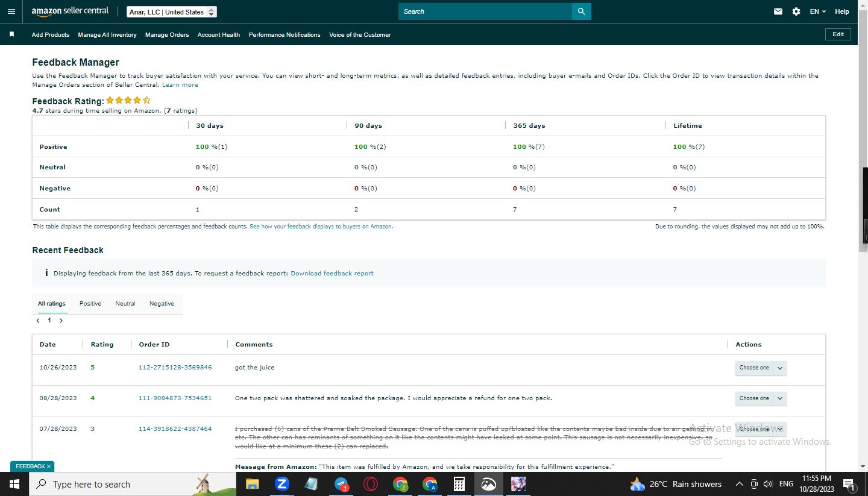Go to previous feedback page arrow
This screenshot has height=496, width=868.
[38, 321]
